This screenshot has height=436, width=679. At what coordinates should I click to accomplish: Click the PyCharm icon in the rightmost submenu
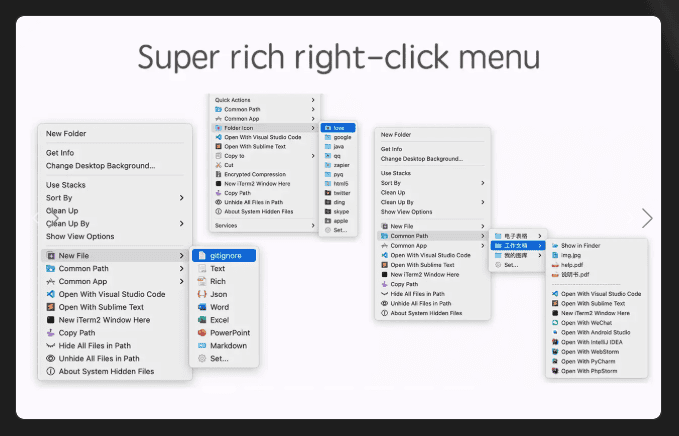[x=555, y=362]
